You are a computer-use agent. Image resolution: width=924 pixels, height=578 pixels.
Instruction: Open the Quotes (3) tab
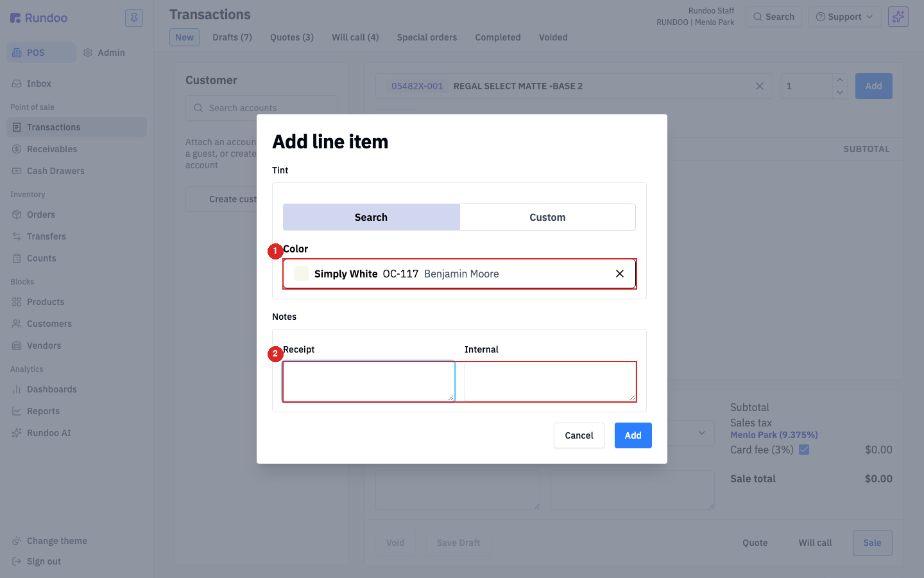click(292, 37)
